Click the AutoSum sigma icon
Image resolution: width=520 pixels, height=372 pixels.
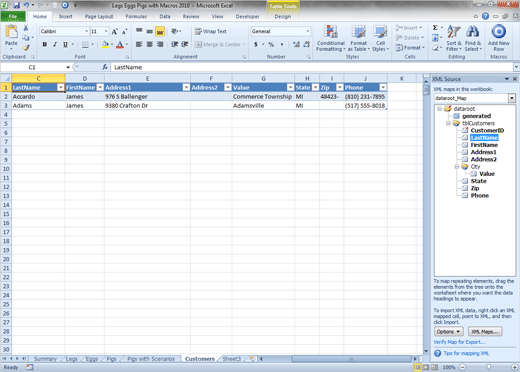point(435,28)
